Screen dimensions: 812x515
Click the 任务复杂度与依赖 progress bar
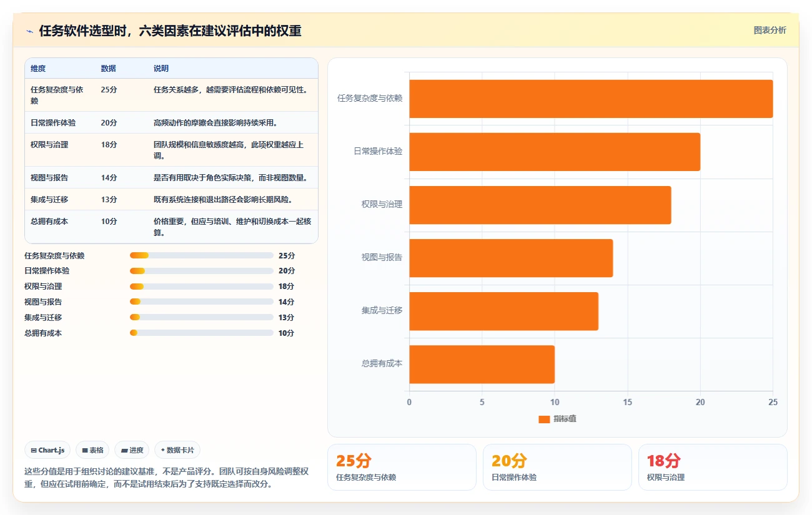point(202,255)
